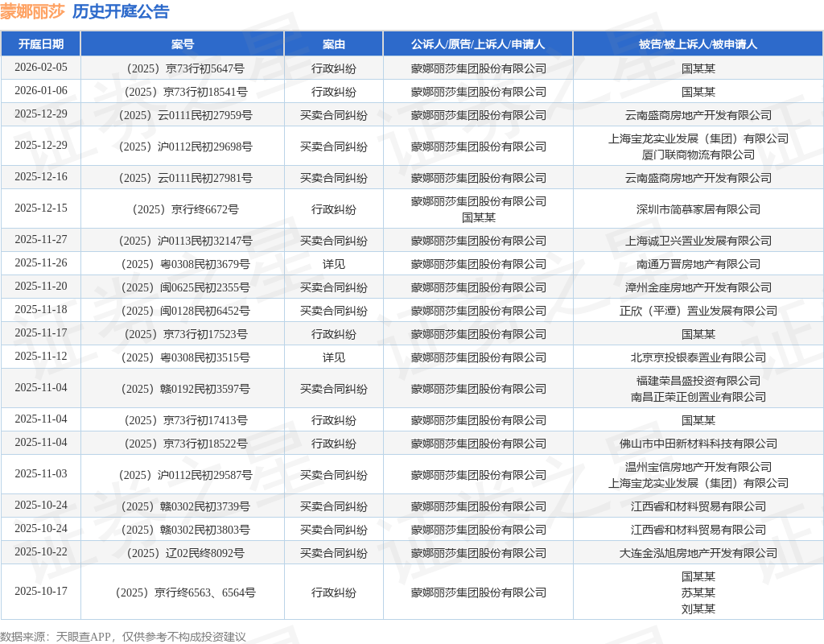Select date cell 2025-11-03
Image resolution: width=824 pixels, height=644 pixels.
coord(41,473)
